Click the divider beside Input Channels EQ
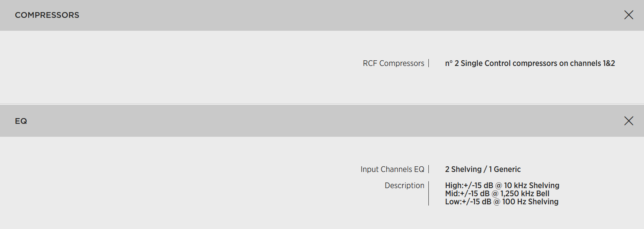The image size is (644, 229). (429, 170)
